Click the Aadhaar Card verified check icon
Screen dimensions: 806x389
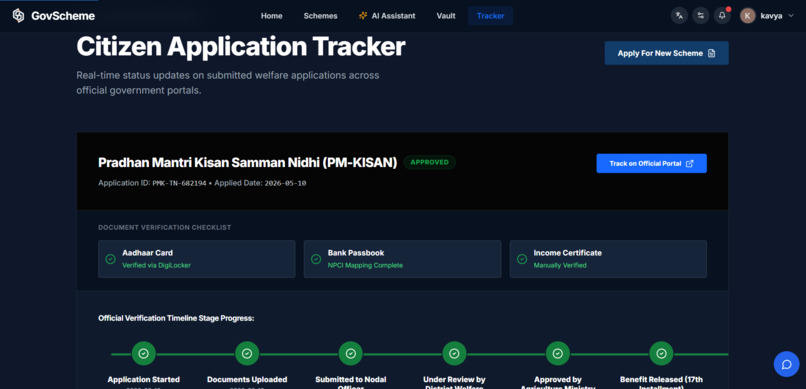(110, 259)
